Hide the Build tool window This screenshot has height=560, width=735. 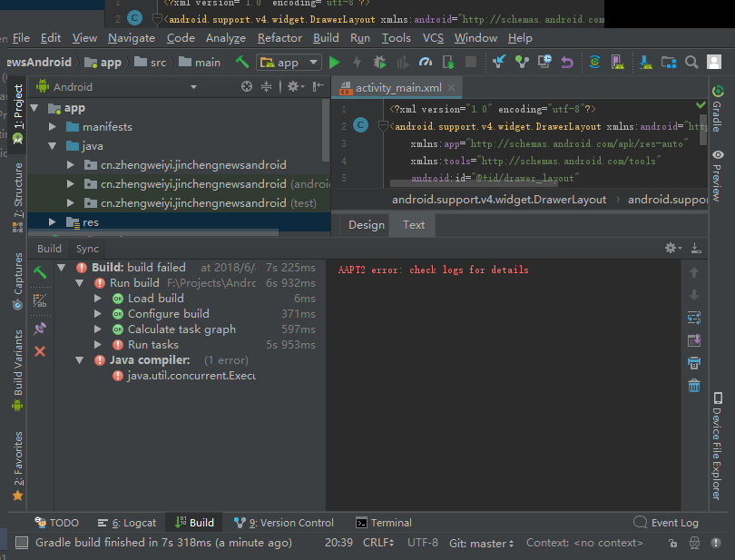[x=696, y=248]
